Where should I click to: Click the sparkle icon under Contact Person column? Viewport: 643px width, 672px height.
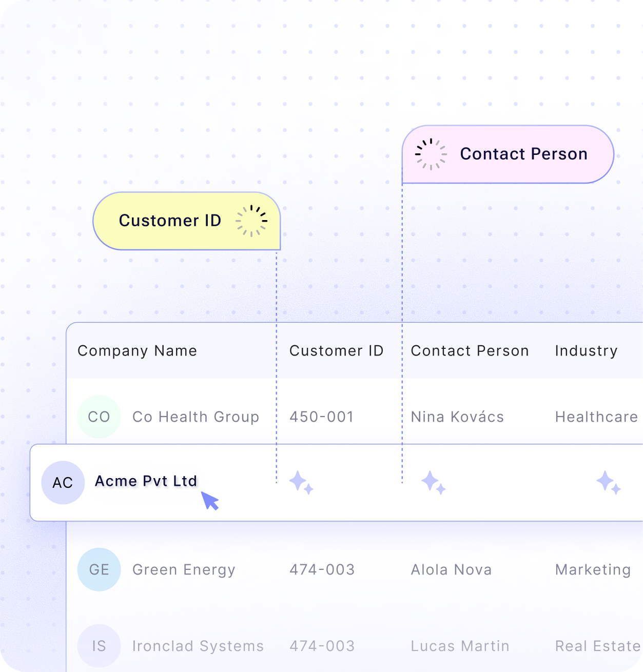tap(433, 483)
